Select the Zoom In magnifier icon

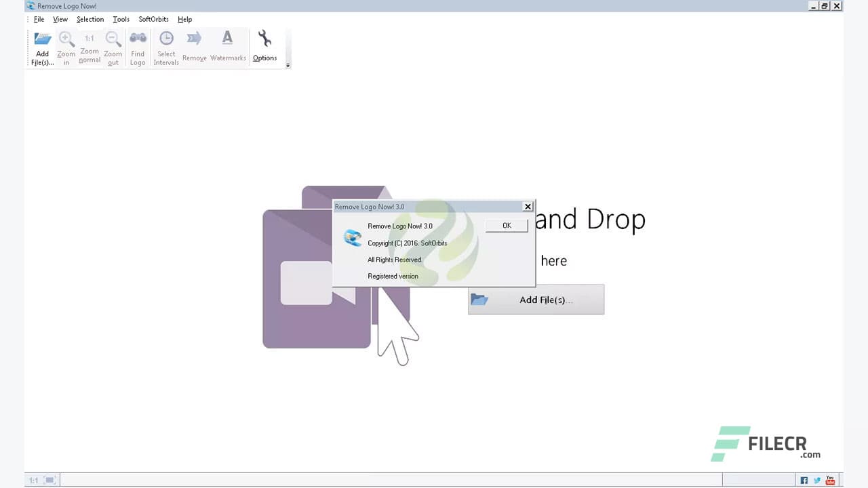66,39
